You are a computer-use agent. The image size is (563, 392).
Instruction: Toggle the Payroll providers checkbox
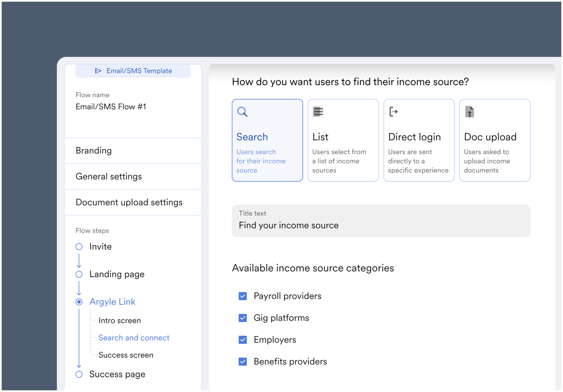pyautogui.click(x=242, y=295)
